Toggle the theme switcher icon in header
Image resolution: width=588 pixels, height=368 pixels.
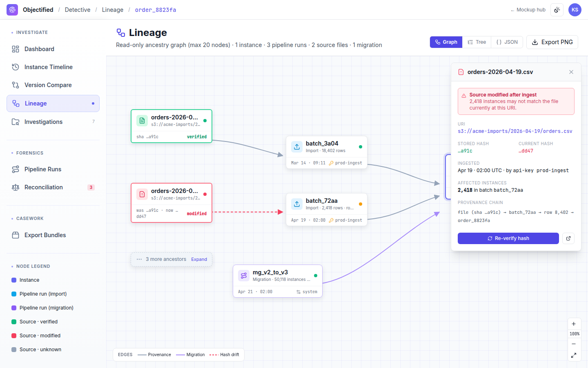pos(557,10)
